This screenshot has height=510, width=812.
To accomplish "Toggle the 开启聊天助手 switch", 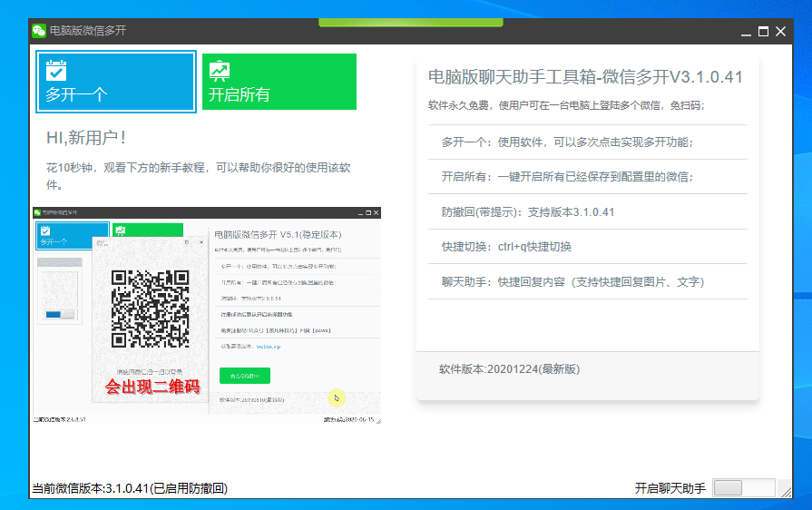I will coord(744,487).
